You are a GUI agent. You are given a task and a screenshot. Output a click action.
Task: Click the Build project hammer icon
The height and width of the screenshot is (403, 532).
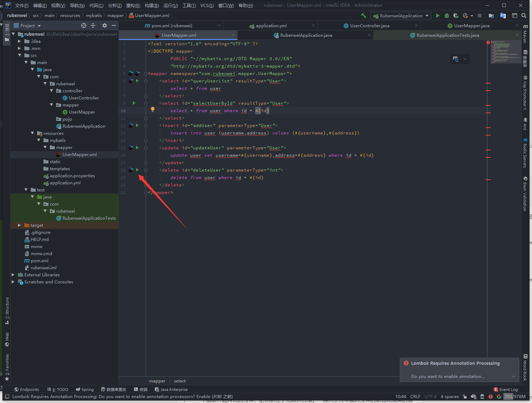[363, 16]
